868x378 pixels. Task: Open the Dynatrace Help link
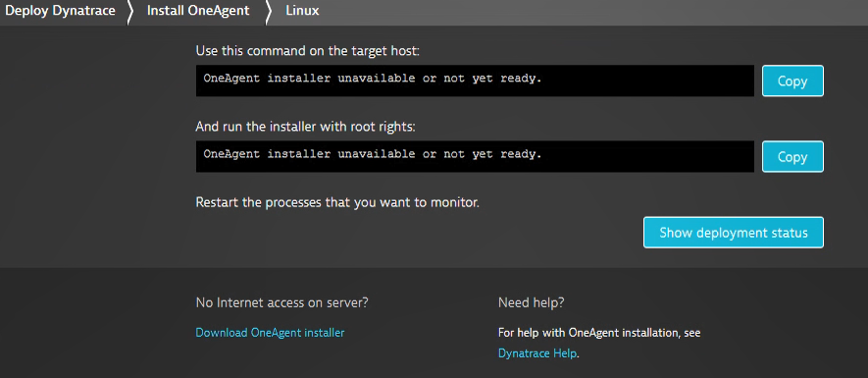537,353
